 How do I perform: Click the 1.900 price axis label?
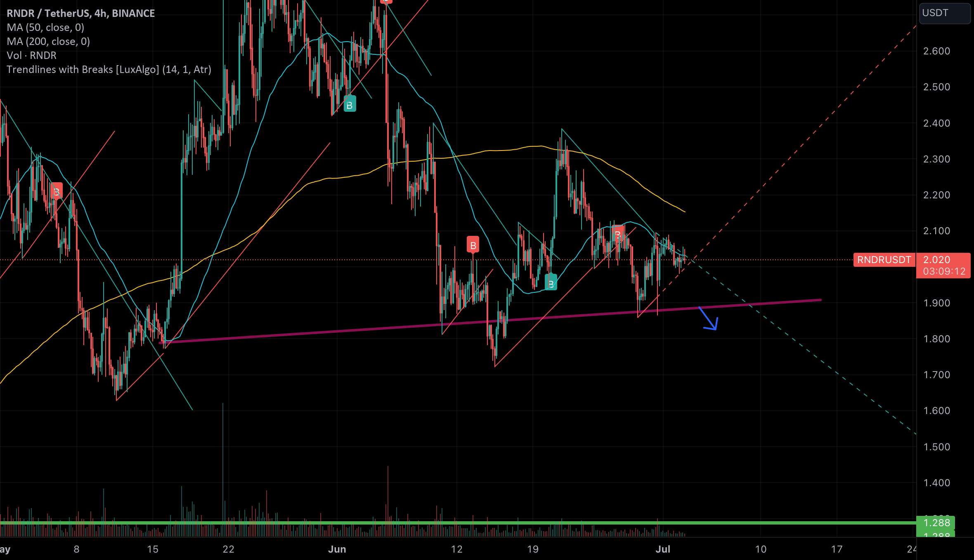(x=937, y=303)
